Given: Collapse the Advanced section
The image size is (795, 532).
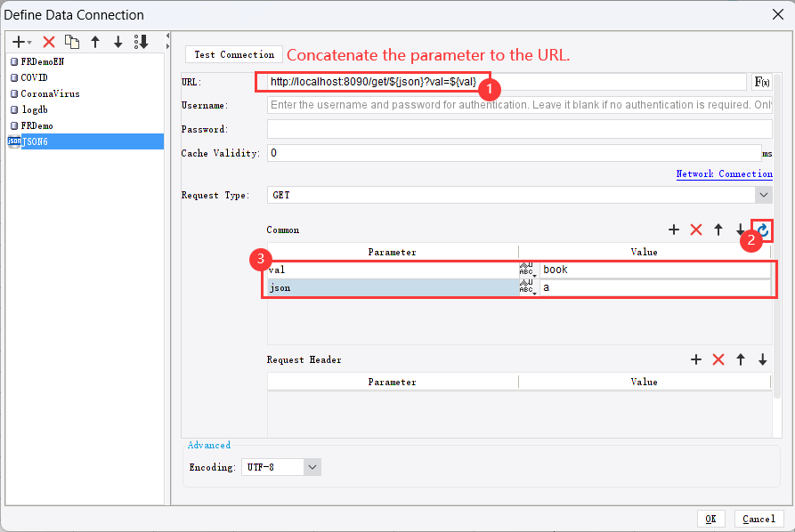Looking at the screenshot, I should pyautogui.click(x=208, y=445).
